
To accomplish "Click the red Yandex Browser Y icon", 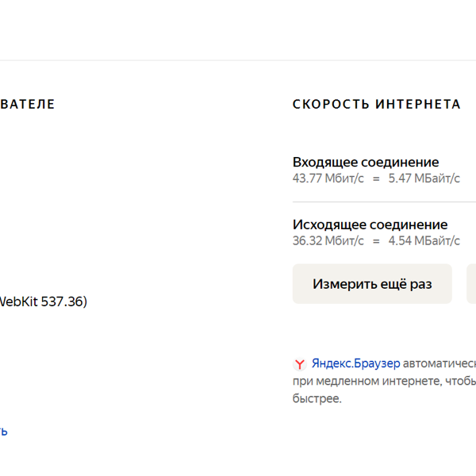I will click(x=300, y=363).
